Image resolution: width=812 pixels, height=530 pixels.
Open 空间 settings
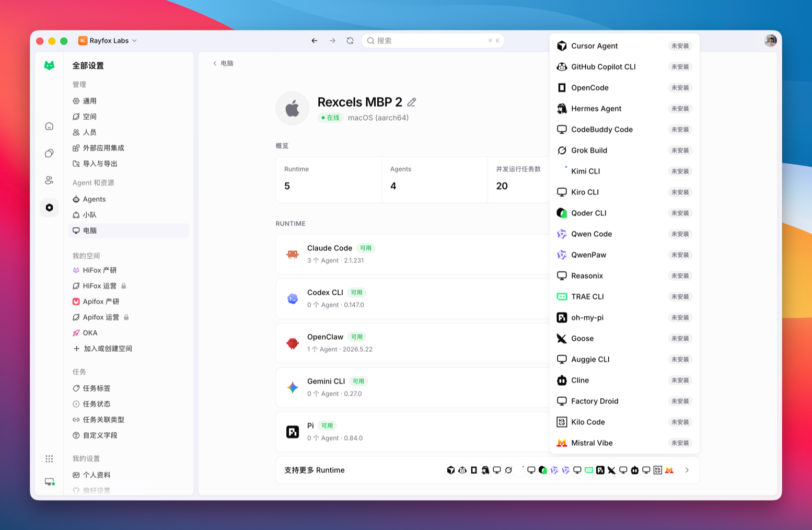129,117
